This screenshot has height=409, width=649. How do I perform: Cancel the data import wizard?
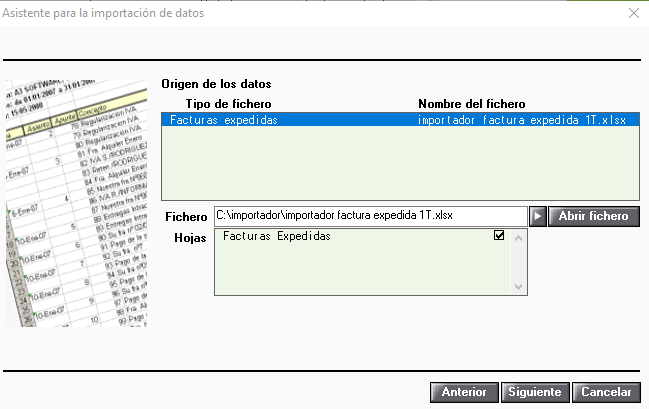606,392
